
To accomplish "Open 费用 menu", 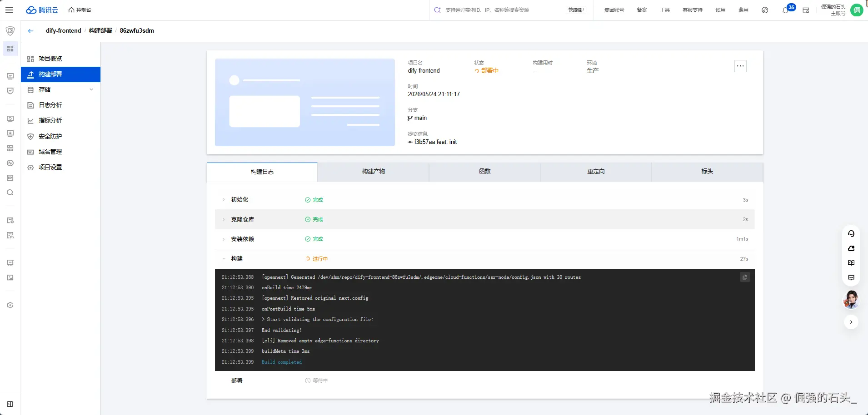I will 743,10.
